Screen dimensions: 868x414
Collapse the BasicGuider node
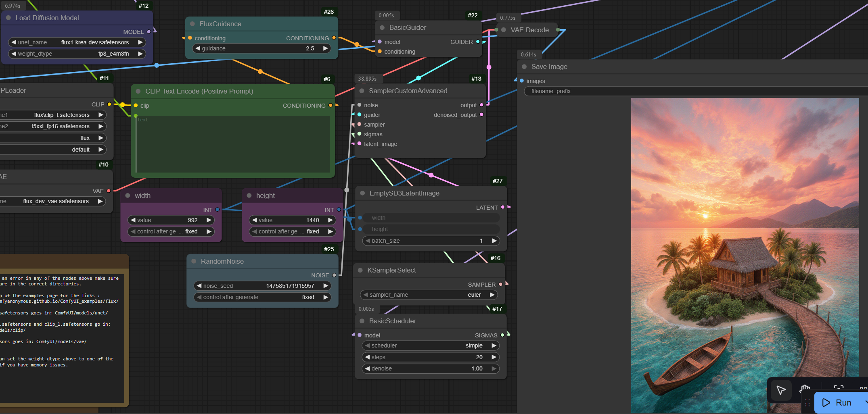tap(382, 27)
